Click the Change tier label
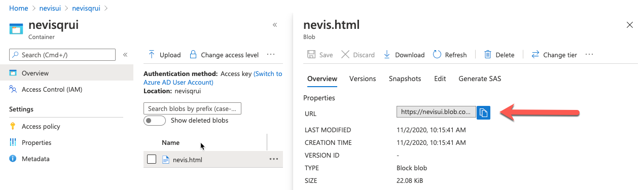This screenshot has height=190, width=644. tap(560, 55)
